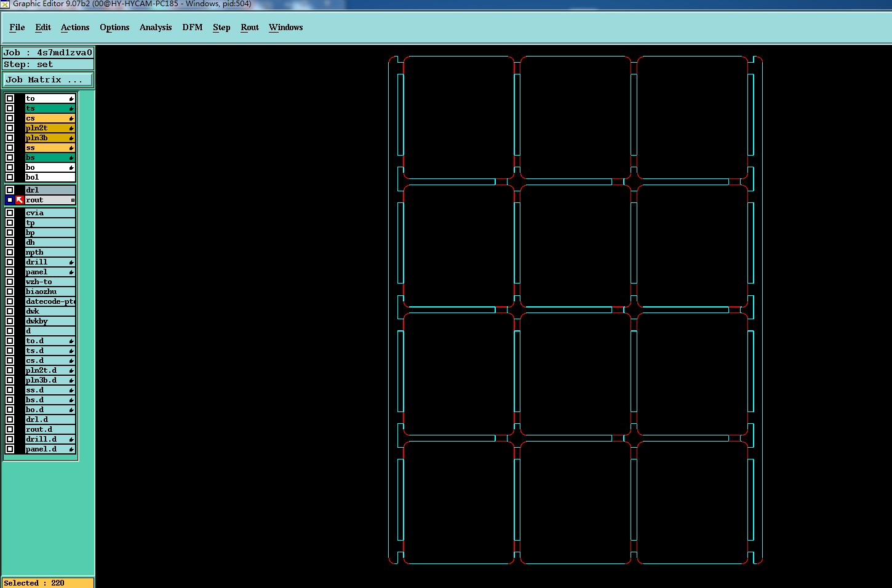
Task: Click the hand marker on the pln2t layer
Action: coord(71,129)
